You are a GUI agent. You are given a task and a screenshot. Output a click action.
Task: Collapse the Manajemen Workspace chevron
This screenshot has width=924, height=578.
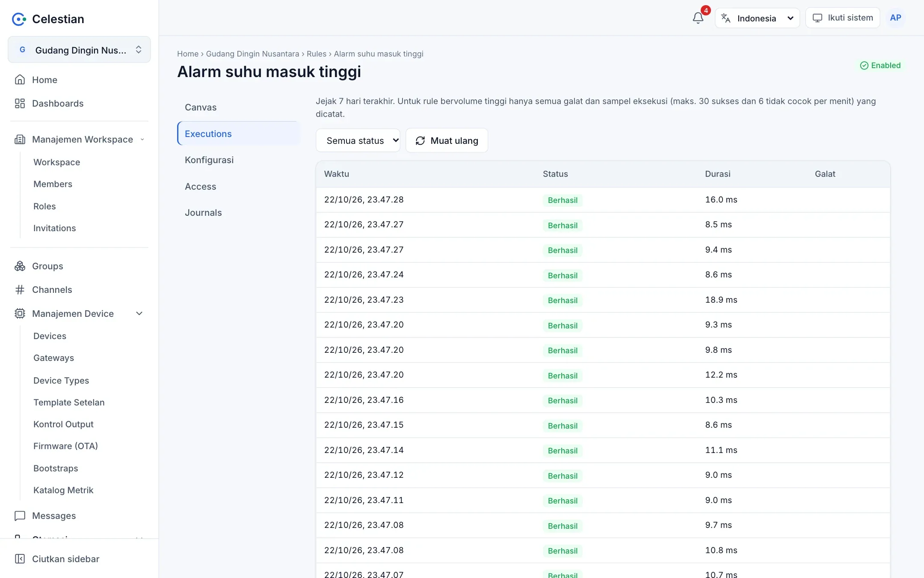[142, 139]
